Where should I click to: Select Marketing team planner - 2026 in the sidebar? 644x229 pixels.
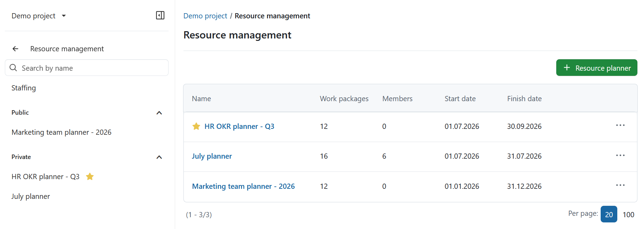pyautogui.click(x=61, y=132)
